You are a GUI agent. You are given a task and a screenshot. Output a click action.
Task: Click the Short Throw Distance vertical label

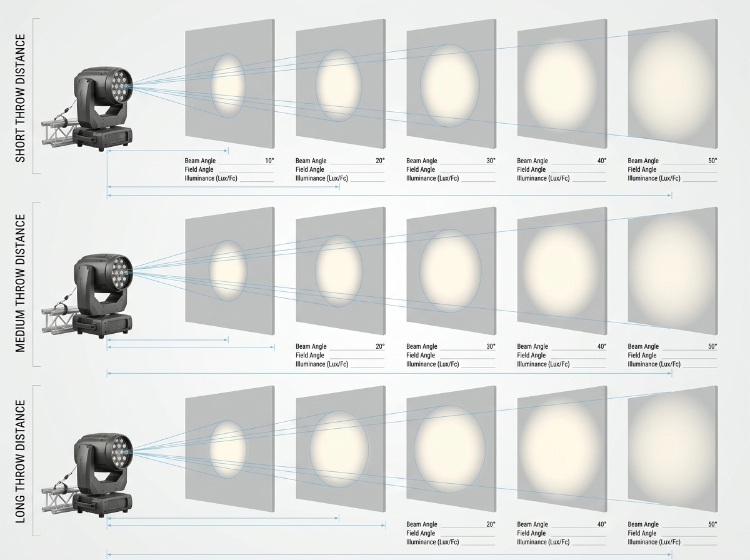tap(20, 98)
